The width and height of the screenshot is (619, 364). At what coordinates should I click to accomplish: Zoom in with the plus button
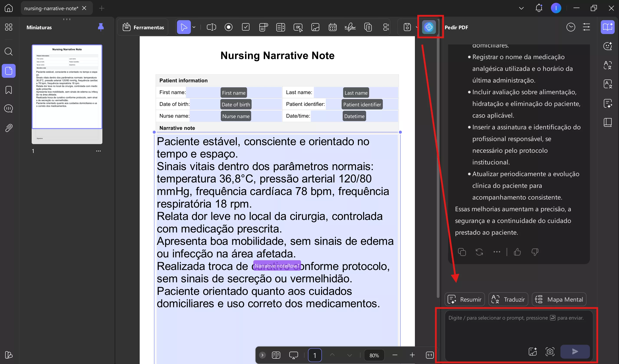pos(412,355)
